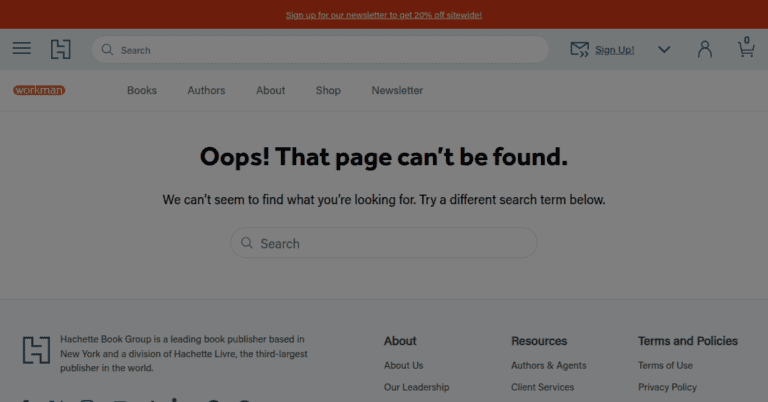Click the Sign Up! link

pyautogui.click(x=615, y=50)
